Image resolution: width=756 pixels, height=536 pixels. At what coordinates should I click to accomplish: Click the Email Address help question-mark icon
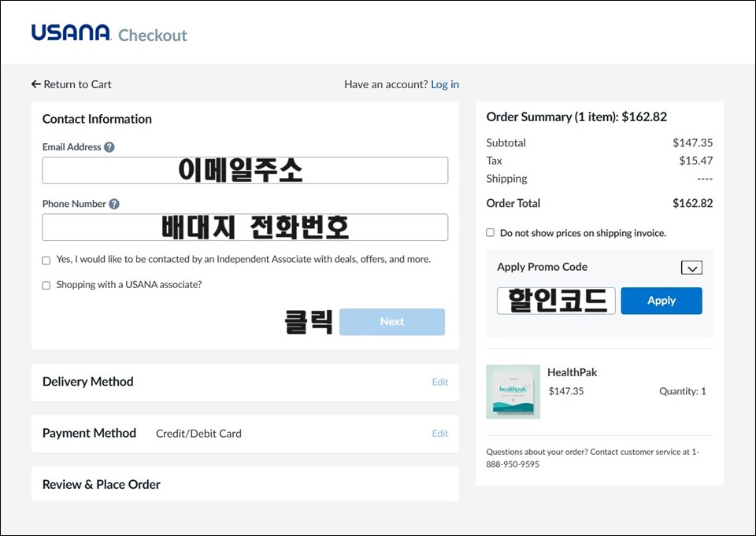109,147
